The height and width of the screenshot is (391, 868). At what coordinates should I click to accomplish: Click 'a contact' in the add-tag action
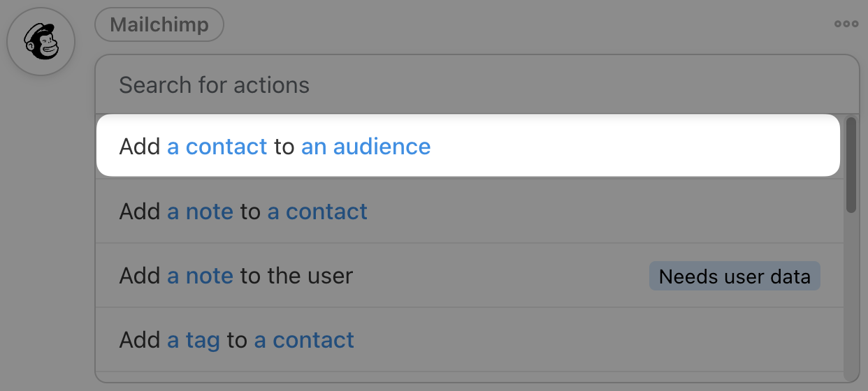pos(304,340)
